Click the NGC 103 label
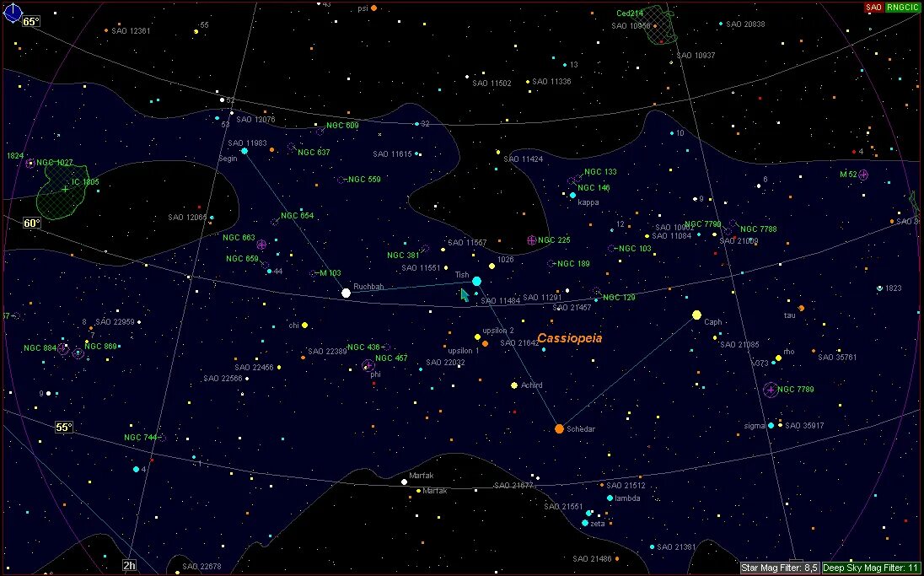 pos(636,248)
